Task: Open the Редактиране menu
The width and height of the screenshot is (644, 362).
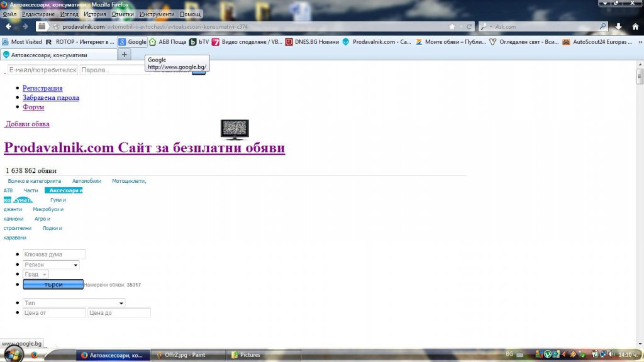Action: coord(38,14)
